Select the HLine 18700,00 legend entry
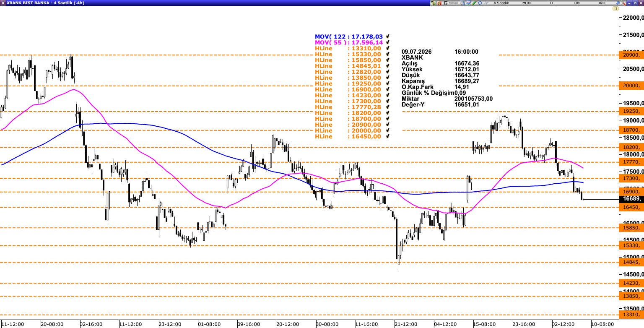 pos(348,119)
